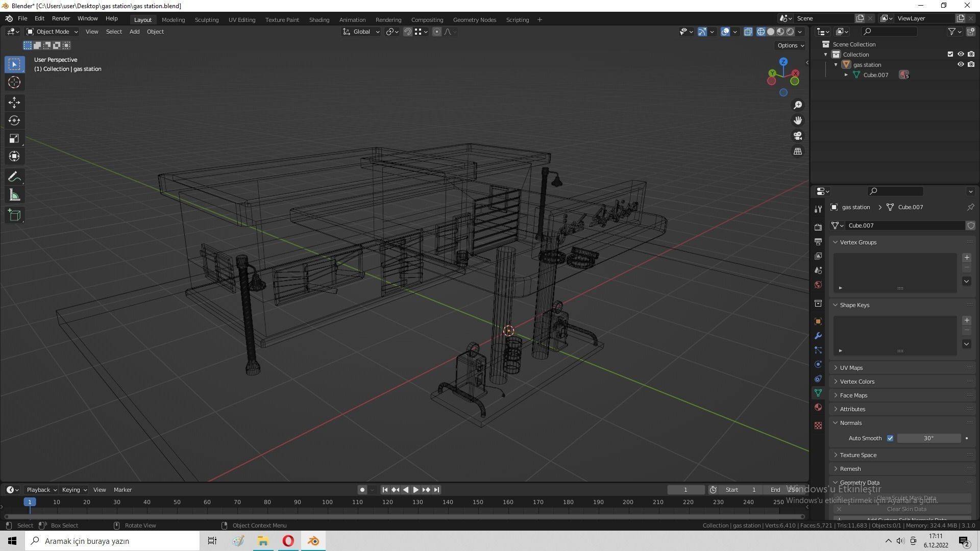Expand Cube.007 in the outliner
980x551 pixels.
(846, 75)
